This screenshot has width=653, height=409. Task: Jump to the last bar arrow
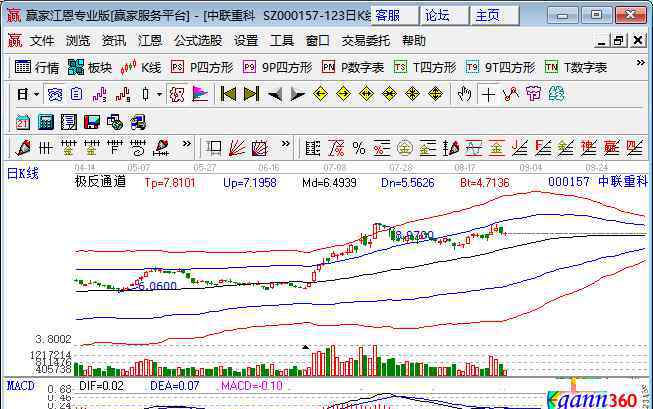pyautogui.click(x=251, y=95)
